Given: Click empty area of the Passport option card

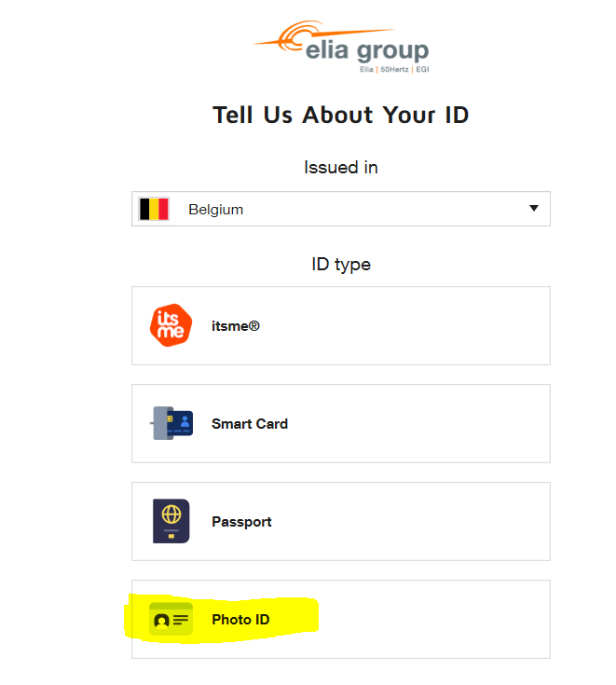Looking at the screenshot, I should (x=411, y=521).
